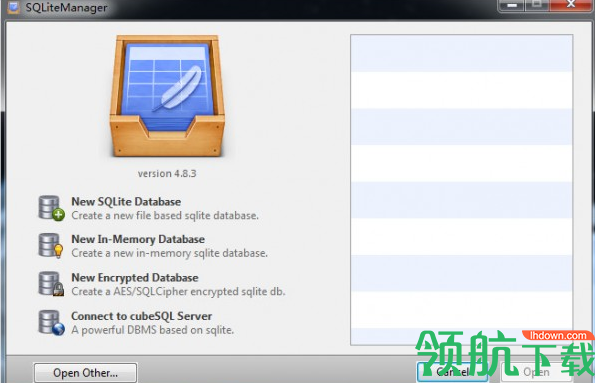Minimize the SQLiteManager window
Viewport: 595px width, 383px height.
(512, 5)
